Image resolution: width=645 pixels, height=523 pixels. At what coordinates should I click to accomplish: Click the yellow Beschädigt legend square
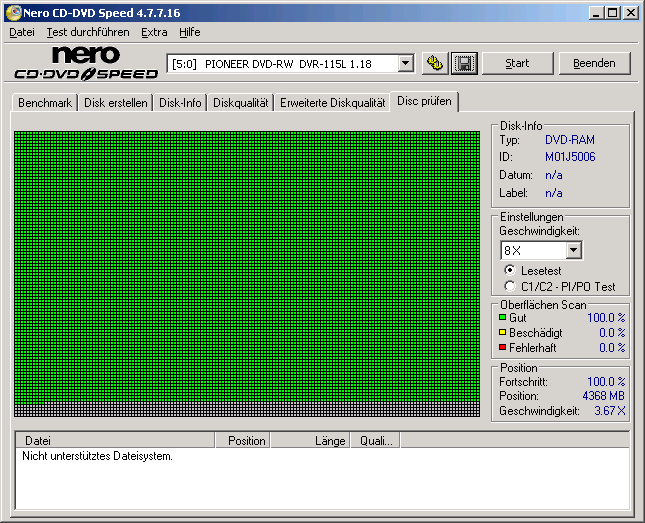(502, 332)
